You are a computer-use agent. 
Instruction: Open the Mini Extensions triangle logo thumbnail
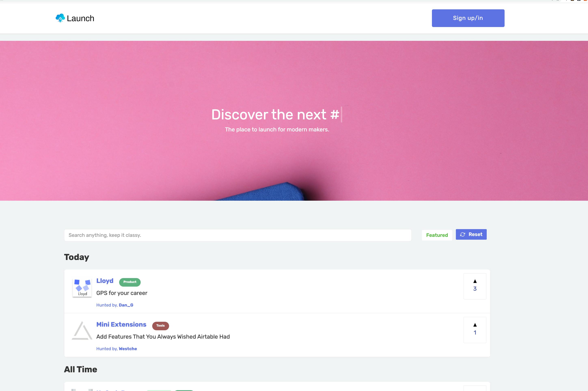click(x=82, y=330)
